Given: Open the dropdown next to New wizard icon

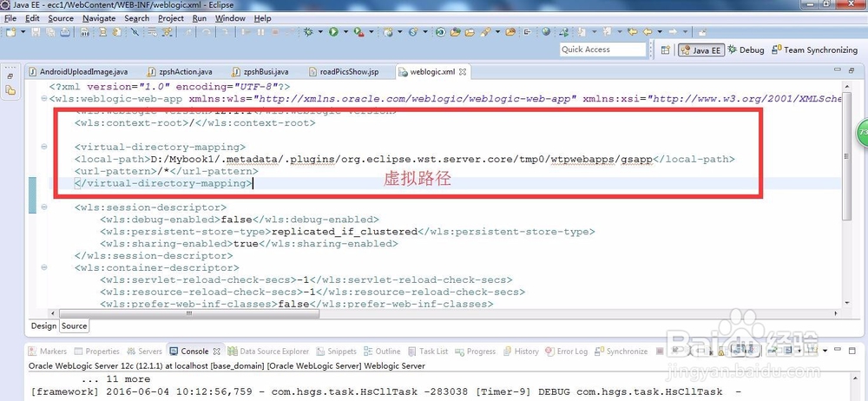Looking at the screenshot, I should (x=23, y=32).
